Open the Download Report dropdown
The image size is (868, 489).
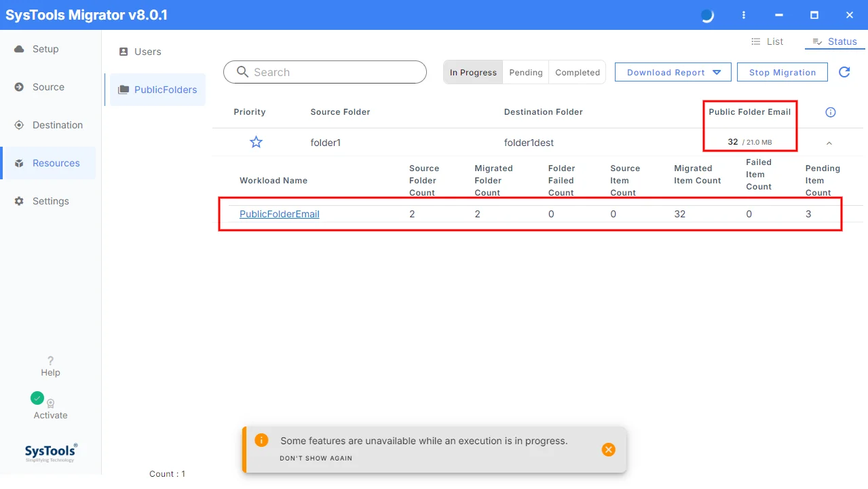[673, 72]
